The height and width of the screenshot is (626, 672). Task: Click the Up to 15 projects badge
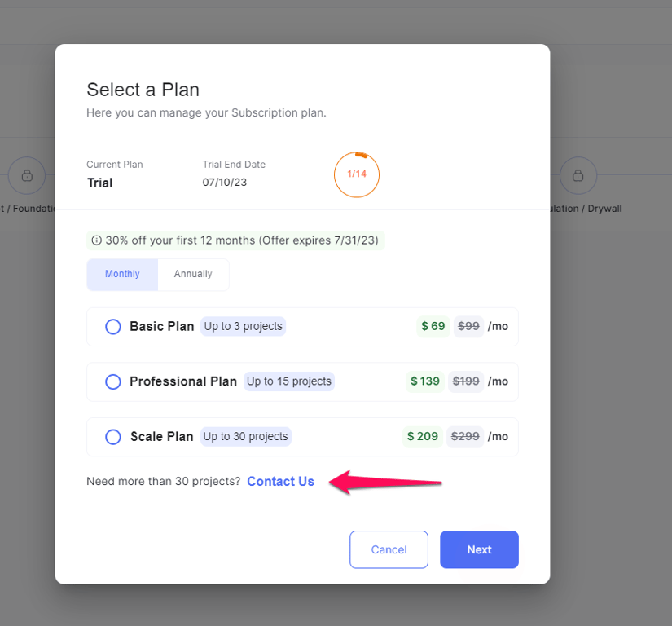pos(289,381)
